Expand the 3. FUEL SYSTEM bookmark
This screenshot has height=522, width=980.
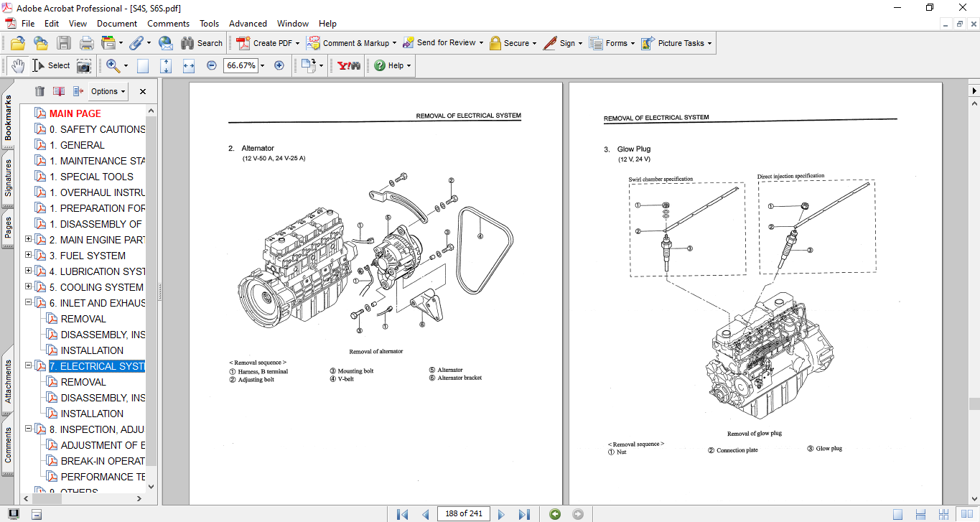tap(29, 255)
